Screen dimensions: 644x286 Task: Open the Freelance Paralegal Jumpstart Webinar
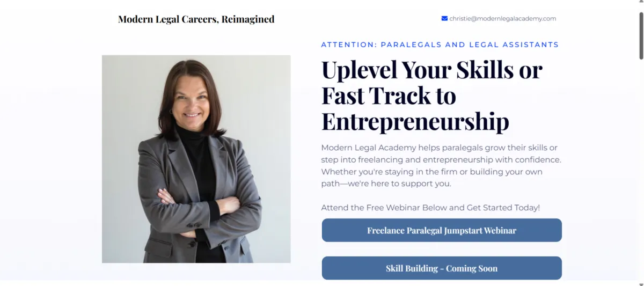441,230
